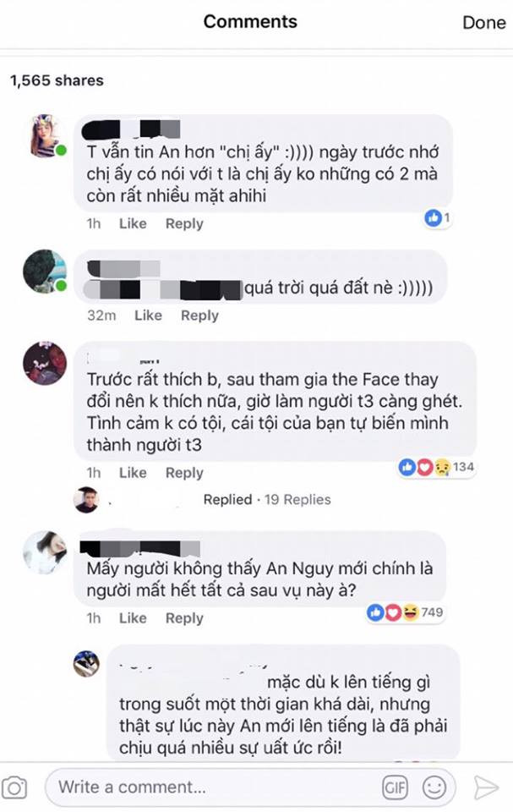
Task: Open the 1,565 shares list
Action: (57, 80)
